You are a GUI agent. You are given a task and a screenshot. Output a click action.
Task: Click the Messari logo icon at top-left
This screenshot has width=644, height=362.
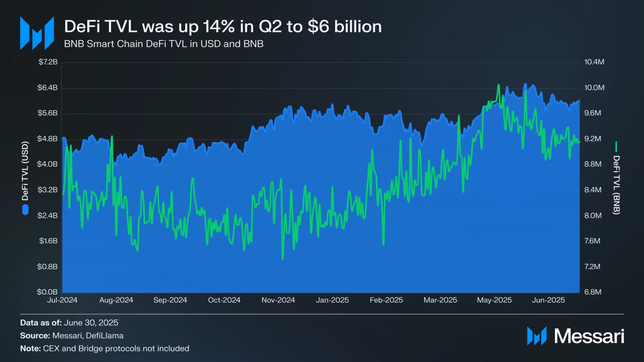(37, 33)
